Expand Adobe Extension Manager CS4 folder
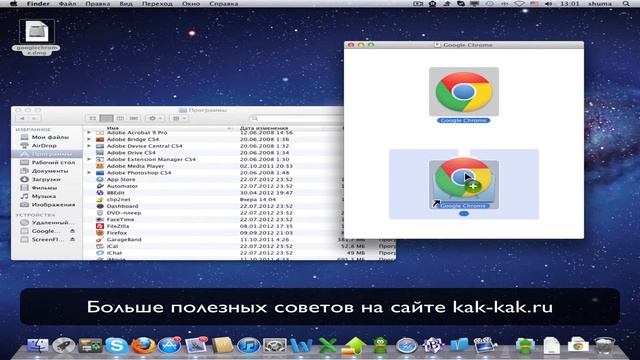640x360 pixels. [89, 159]
